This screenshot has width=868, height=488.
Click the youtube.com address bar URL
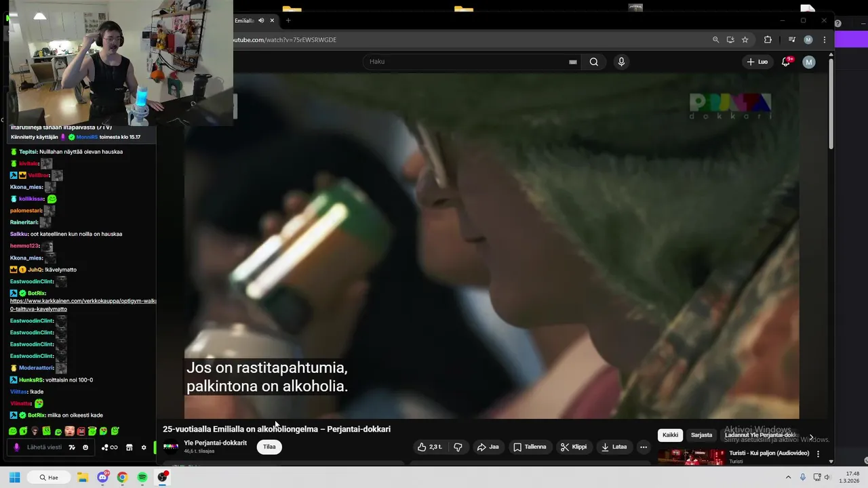click(285, 40)
